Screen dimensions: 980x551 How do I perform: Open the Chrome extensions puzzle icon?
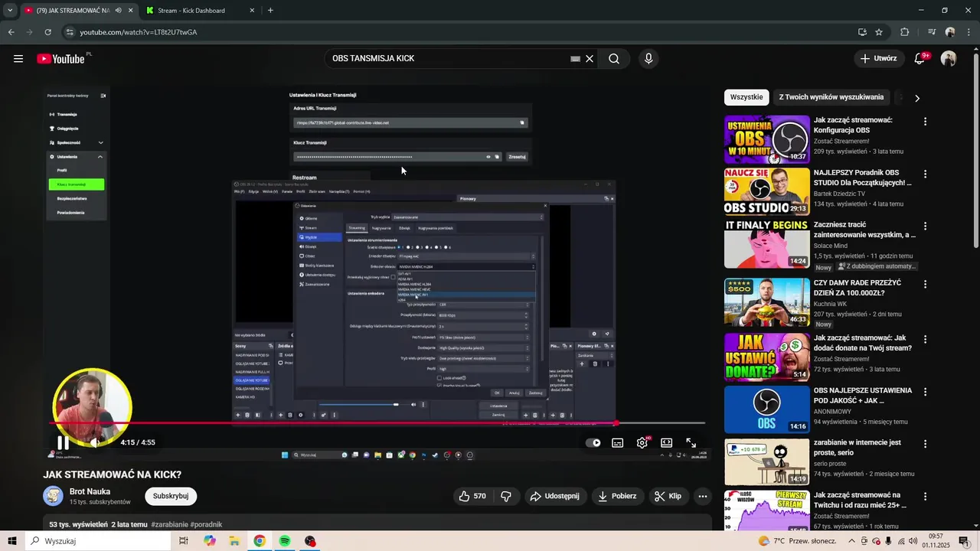point(905,32)
